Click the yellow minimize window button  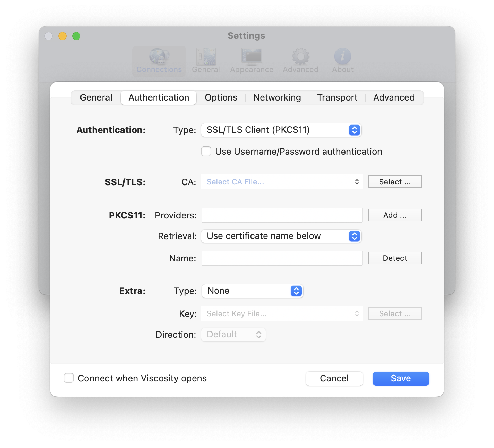coord(62,36)
